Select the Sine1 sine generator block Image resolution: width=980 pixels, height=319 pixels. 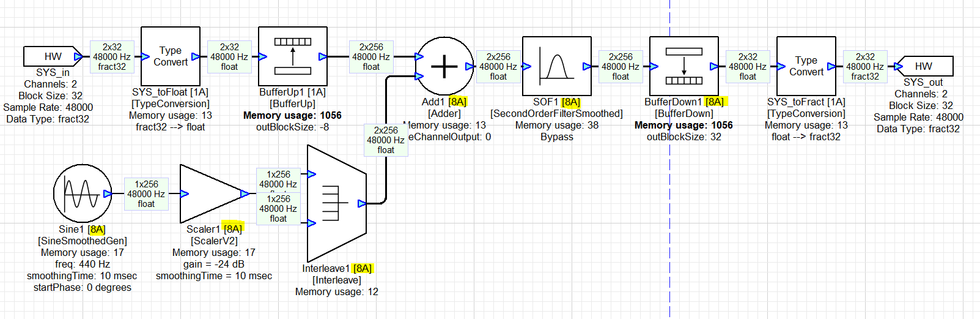(83, 193)
